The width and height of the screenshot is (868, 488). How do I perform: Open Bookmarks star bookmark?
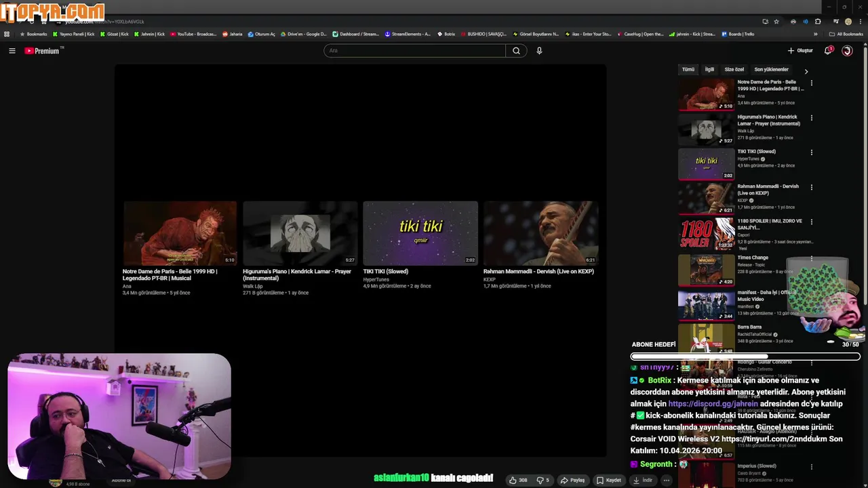[x=33, y=34]
